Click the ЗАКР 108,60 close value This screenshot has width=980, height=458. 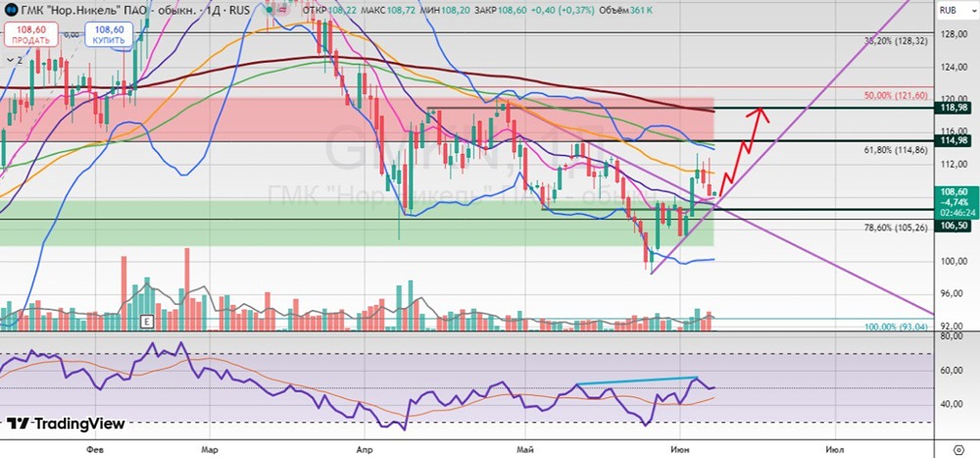click(x=501, y=11)
